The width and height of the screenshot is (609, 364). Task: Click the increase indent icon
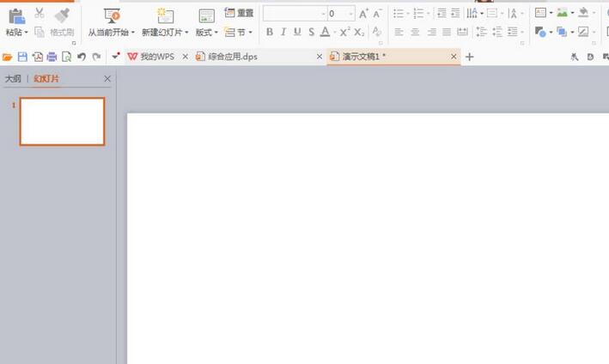tap(455, 14)
